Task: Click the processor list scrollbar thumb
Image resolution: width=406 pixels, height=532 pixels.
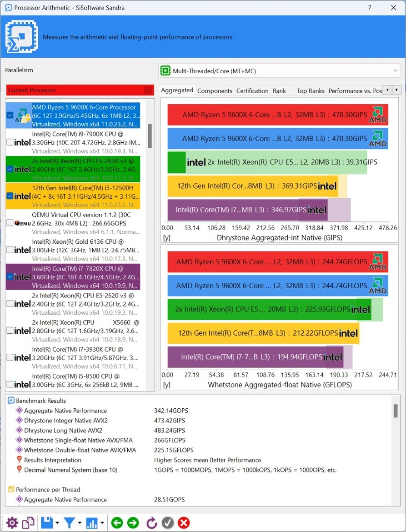Action: point(150,136)
